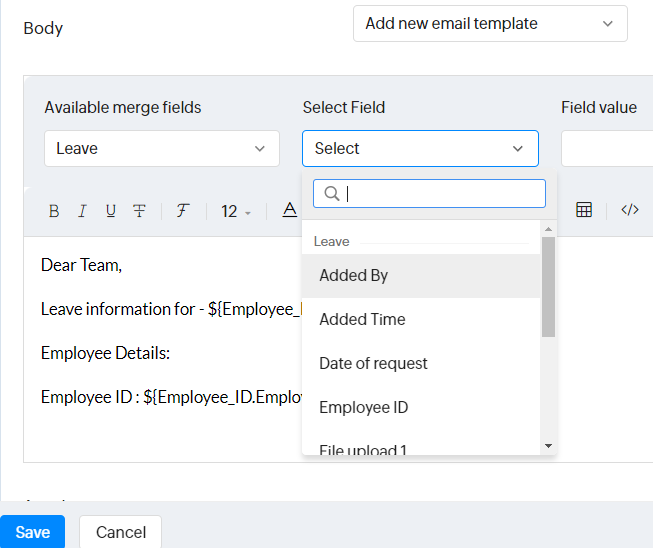Open the Available merge fields 'Leave' dropdown
Viewport: 653px width, 548px height.
(x=161, y=148)
